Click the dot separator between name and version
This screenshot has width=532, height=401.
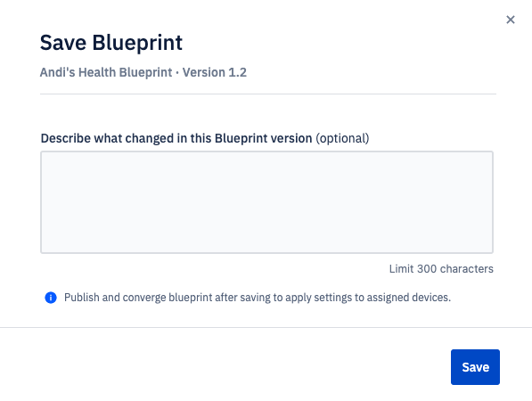click(x=177, y=72)
